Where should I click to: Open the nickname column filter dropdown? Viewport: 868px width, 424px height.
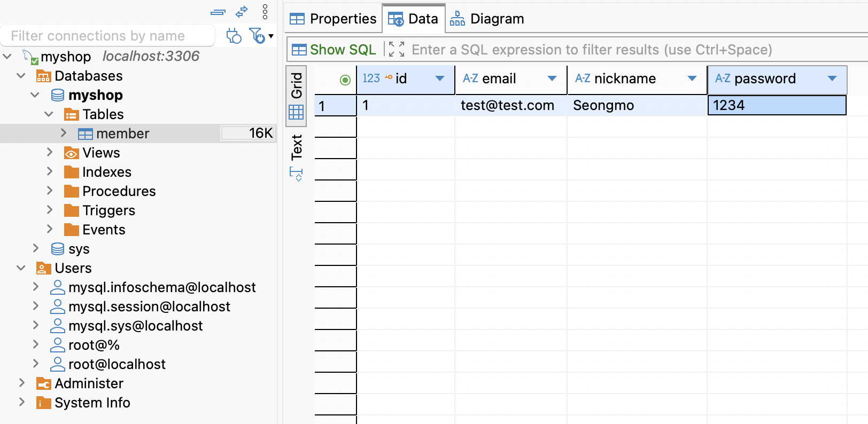pyautogui.click(x=692, y=79)
